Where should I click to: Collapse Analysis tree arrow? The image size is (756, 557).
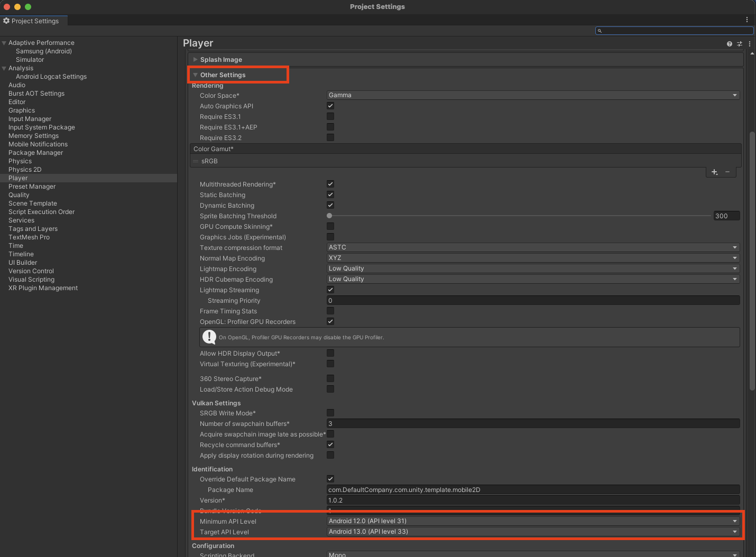[x=4, y=68]
